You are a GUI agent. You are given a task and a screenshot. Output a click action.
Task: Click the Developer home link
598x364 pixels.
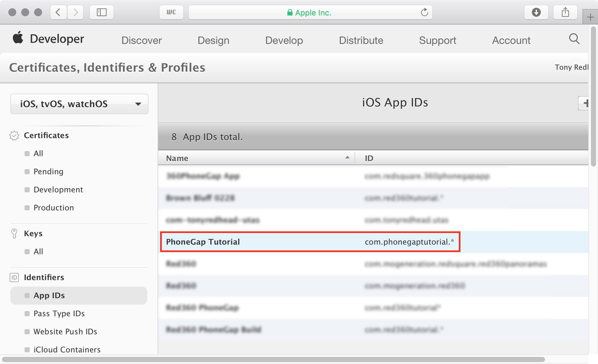tap(57, 39)
